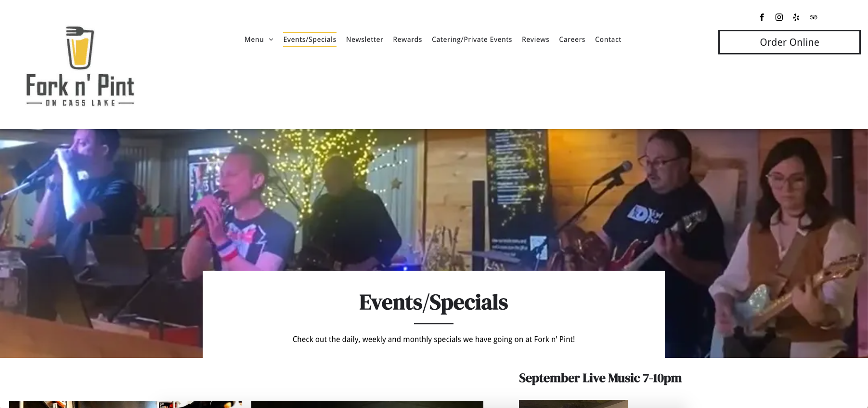Go to the Careers page

pos(572,39)
